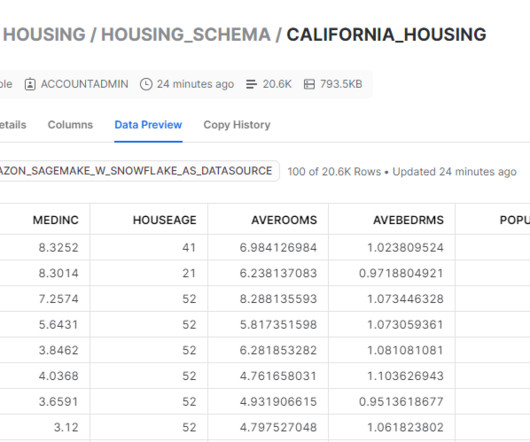The width and height of the screenshot is (530, 442).
Task: Select AVEROOMS cell 8.288135593
Action: pos(268,299)
